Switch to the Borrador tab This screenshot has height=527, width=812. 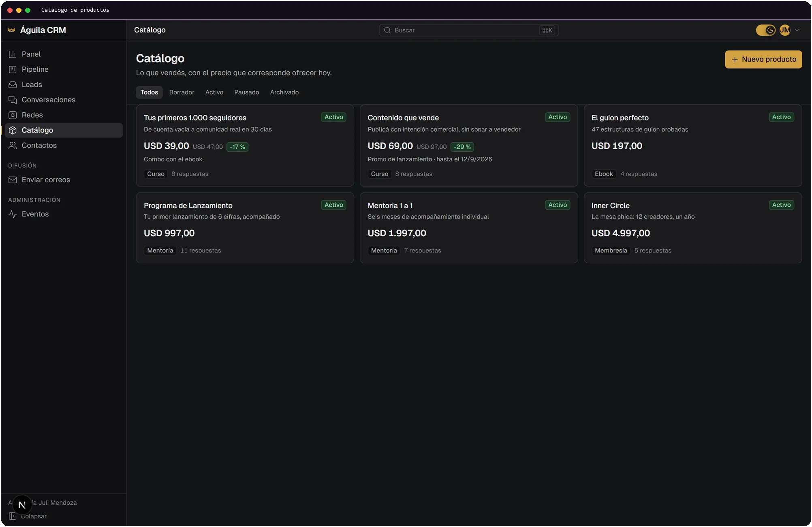click(x=182, y=92)
